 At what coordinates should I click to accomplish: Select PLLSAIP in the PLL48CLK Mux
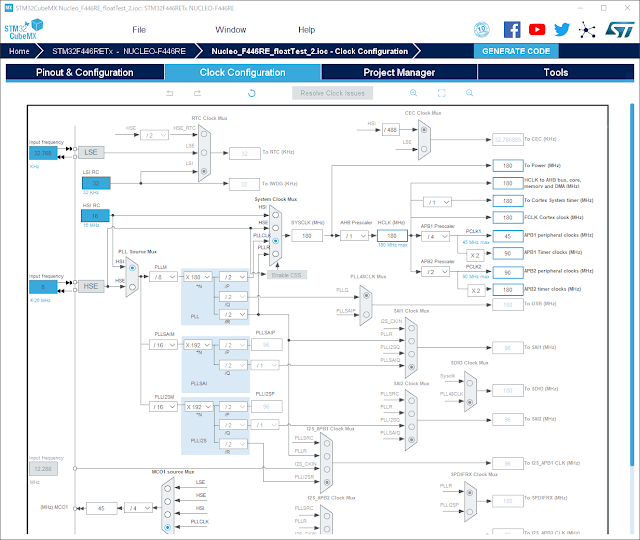click(x=366, y=314)
